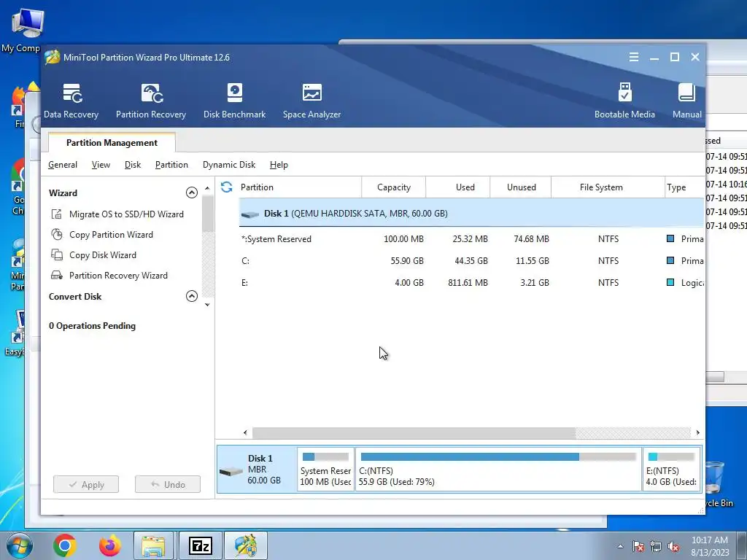Click the refresh icon beside Partition header

pyautogui.click(x=227, y=187)
